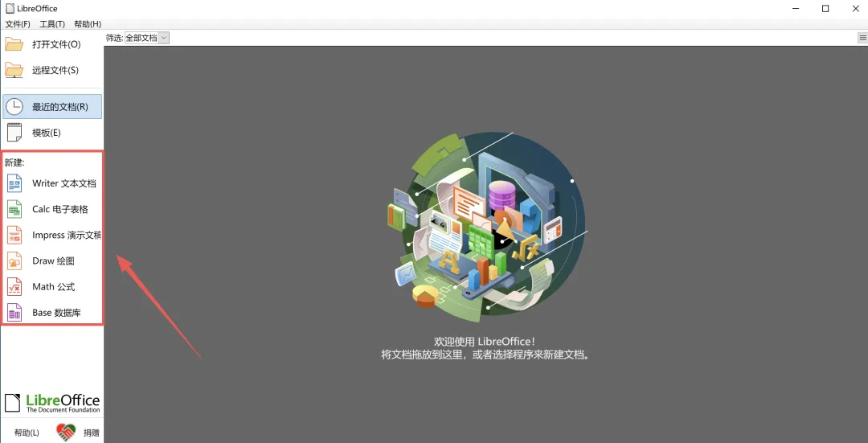Open the 帮助(H) menu
The width and height of the screenshot is (868, 443).
click(88, 24)
